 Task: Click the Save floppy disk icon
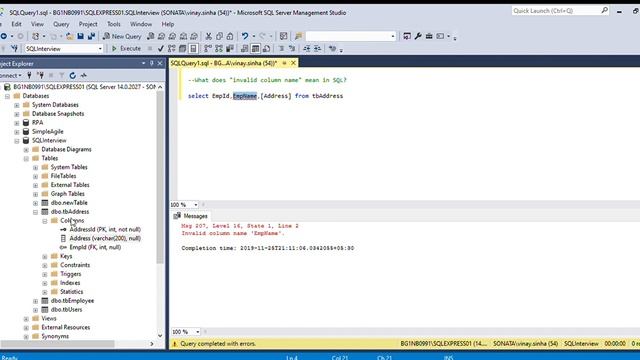(x=80, y=36)
